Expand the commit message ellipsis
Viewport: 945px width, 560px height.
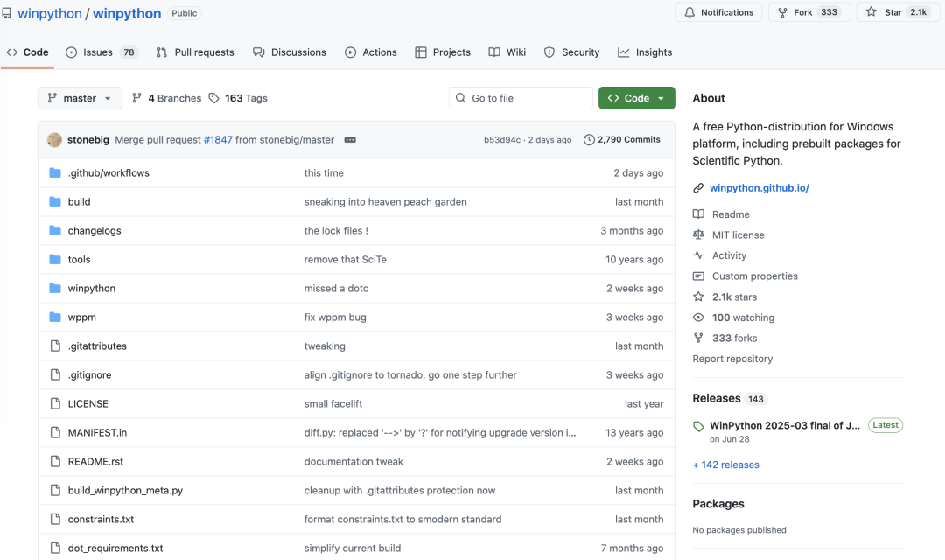pos(349,140)
